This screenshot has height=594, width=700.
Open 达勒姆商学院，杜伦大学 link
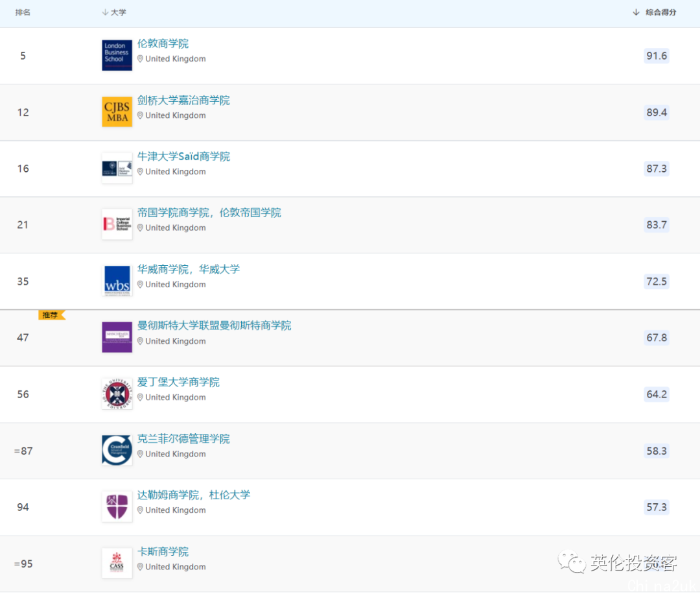[x=194, y=495]
